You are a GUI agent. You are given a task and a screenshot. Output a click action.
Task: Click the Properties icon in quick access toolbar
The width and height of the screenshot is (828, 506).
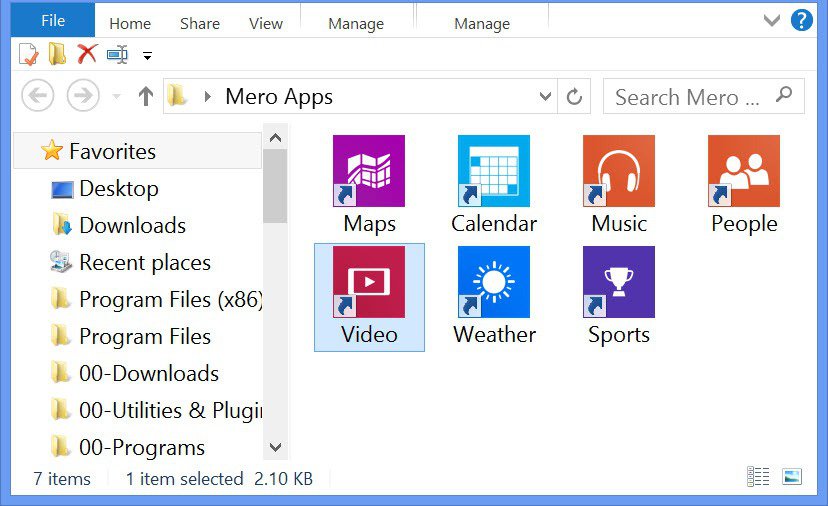[x=28, y=54]
